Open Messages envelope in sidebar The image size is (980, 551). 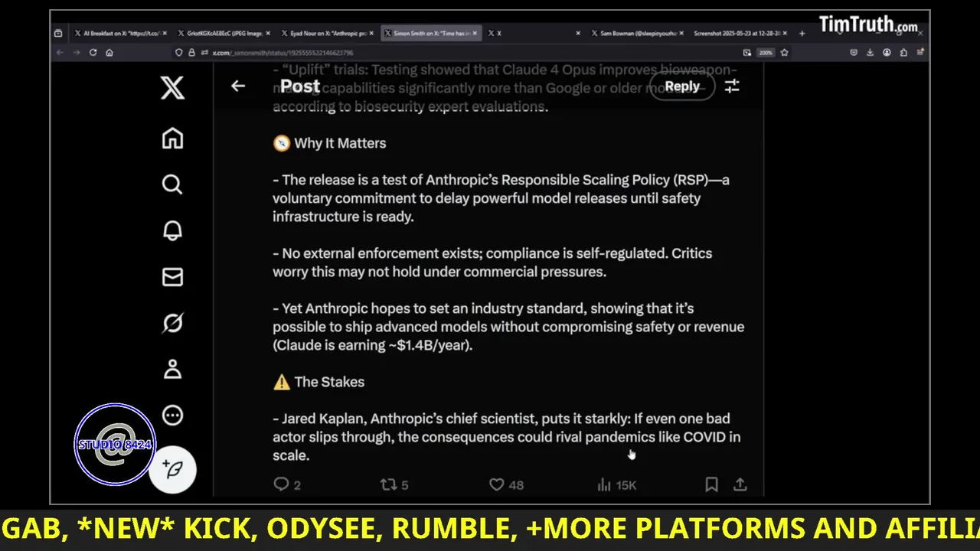coord(172,277)
